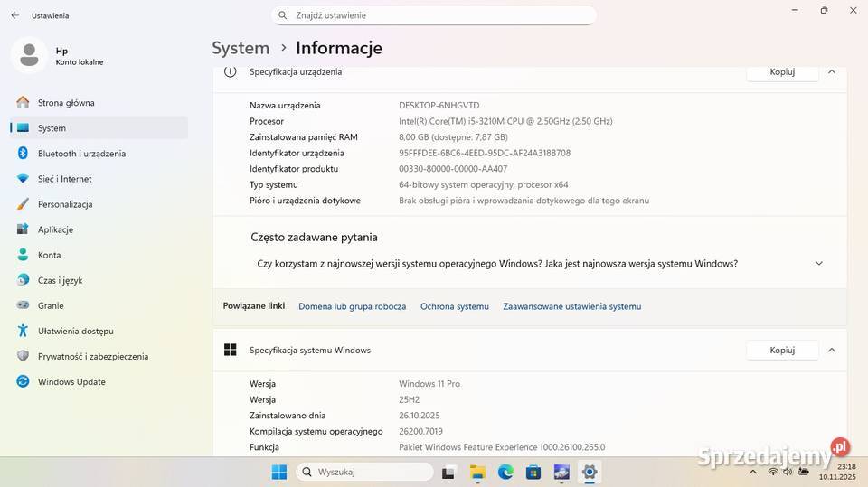This screenshot has height=487, width=868.
Task: Open Task View on the taskbar
Action: [448, 472]
